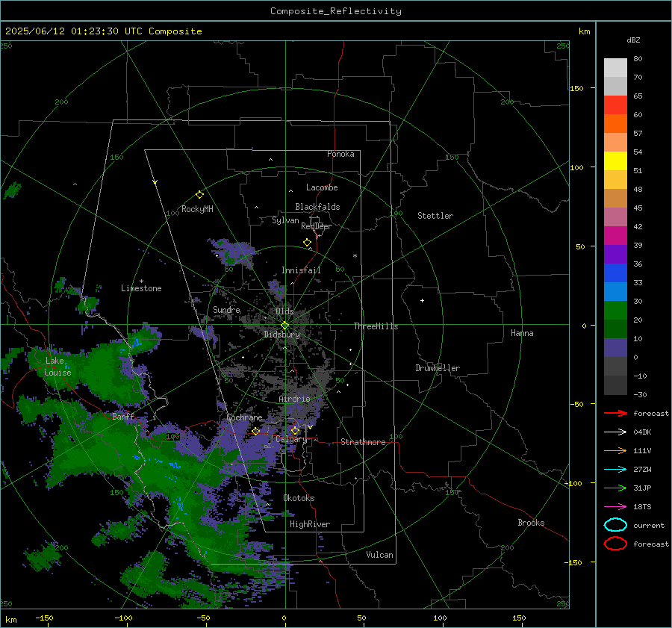Screen dimensions: 672x628
Task: Click the 100 bottom axis tick label
Action: pyautogui.click(x=440, y=618)
